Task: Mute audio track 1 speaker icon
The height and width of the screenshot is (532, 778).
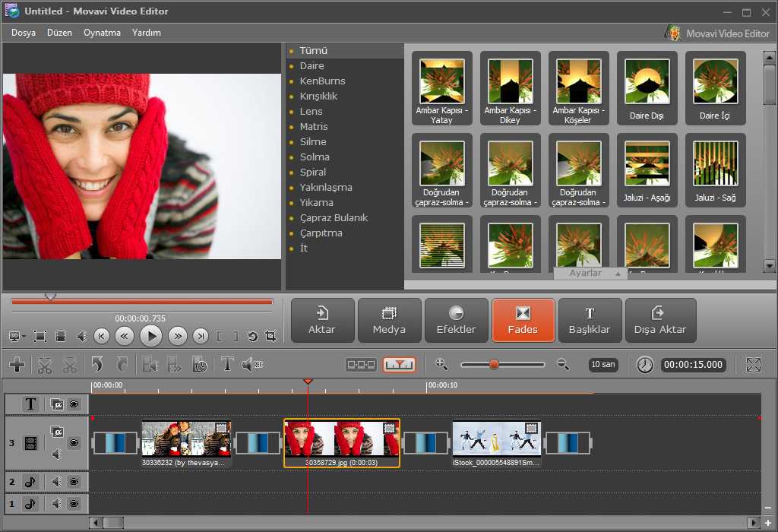Action: (56, 504)
